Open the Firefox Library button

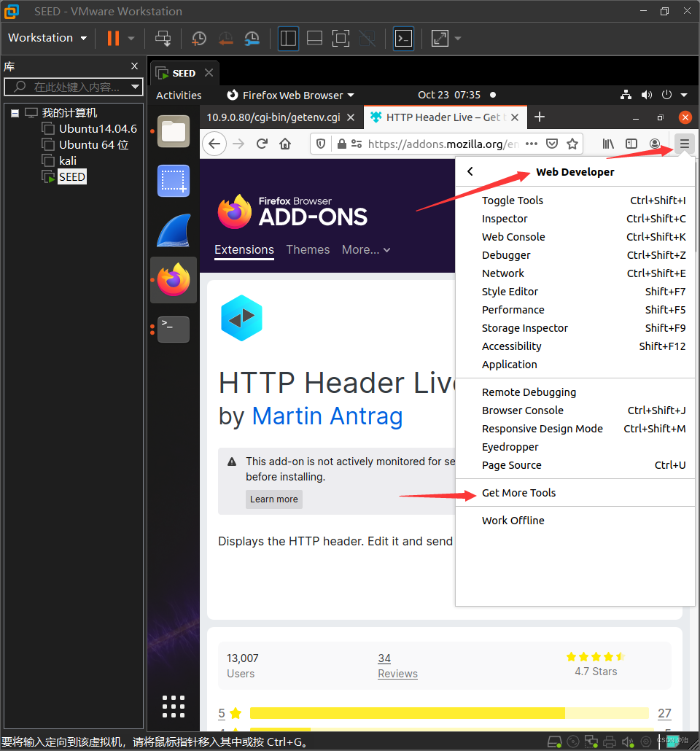(608, 144)
